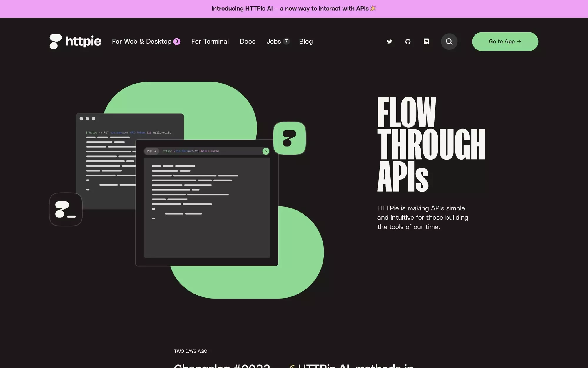This screenshot has width=588, height=368.
Task: Click the beta badge next to For Web & Desktop
Action: pyautogui.click(x=177, y=42)
